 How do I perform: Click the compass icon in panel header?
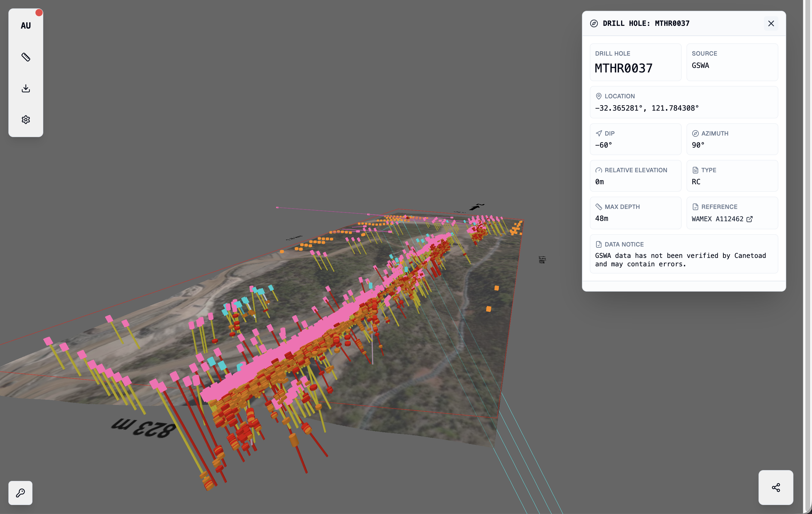pos(594,23)
